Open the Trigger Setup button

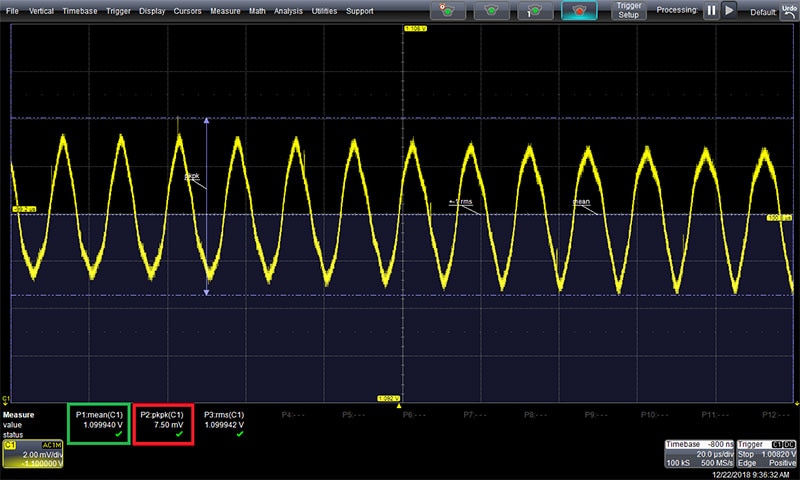coord(628,11)
